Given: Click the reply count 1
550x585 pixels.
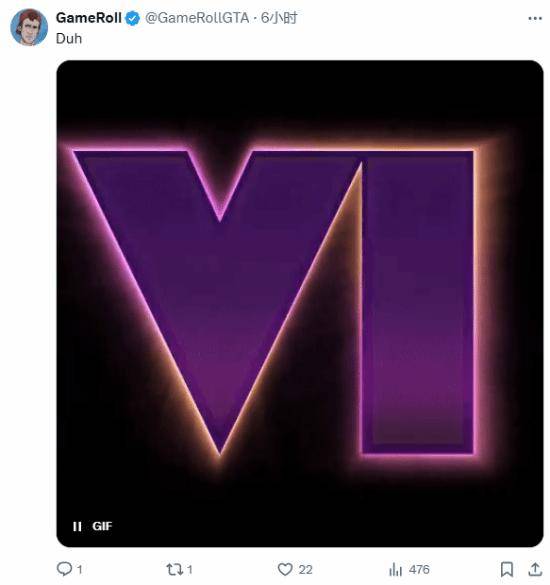Looking at the screenshot, I should pos(79,569).
